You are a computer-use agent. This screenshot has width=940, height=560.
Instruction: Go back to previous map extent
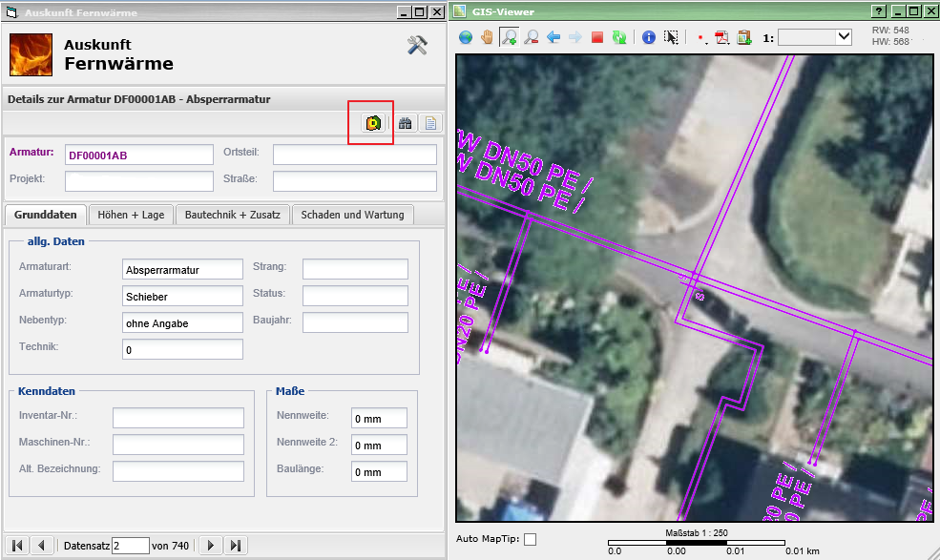[x=554, y=37]
